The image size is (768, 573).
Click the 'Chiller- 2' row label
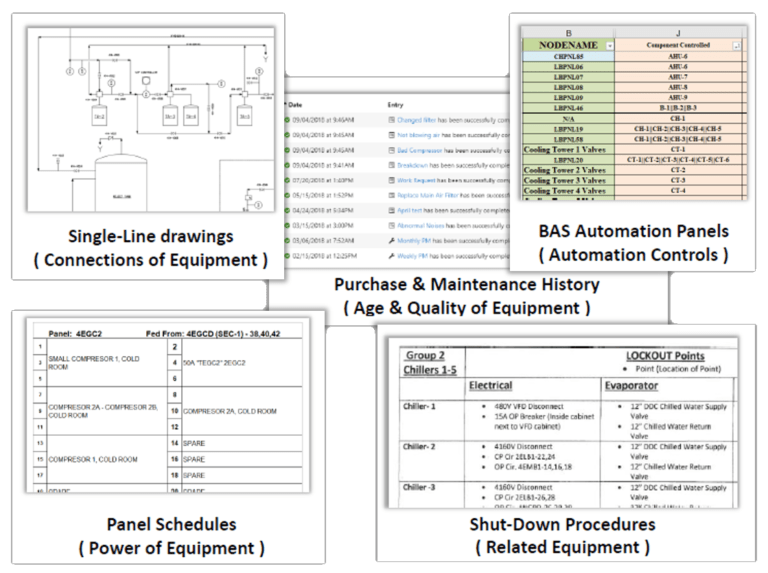[x=419, y=447]
